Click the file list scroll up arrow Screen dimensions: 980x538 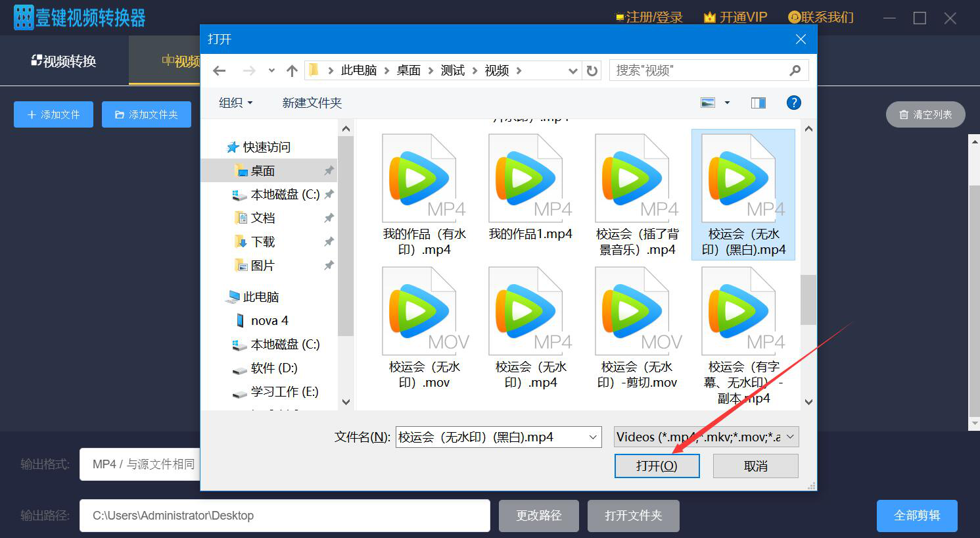coord(808,128)
